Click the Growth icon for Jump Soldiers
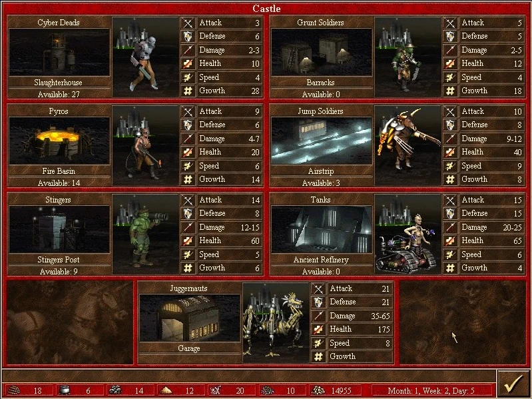The image size is (532, 399). [450, 179]
